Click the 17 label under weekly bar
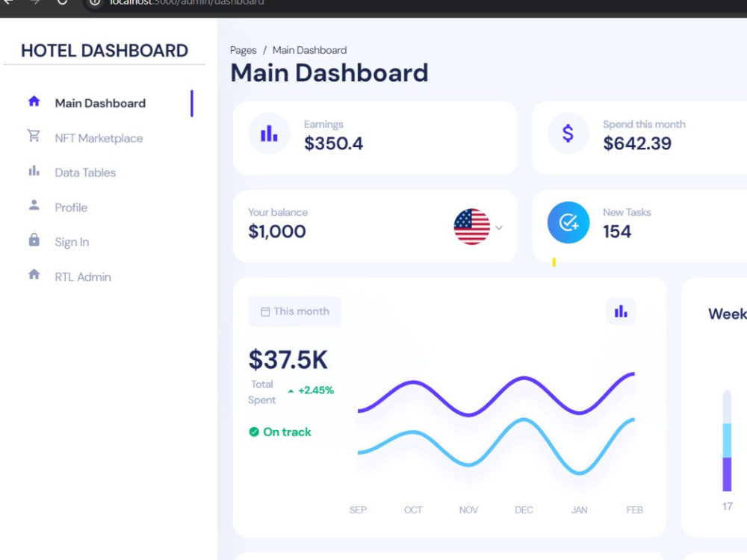The height and width of the screenshot is (560, 747). click(727, 506)
